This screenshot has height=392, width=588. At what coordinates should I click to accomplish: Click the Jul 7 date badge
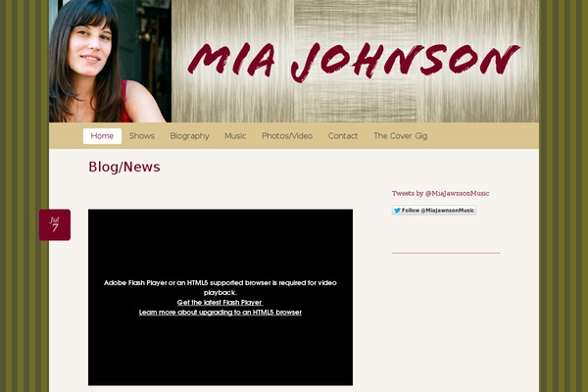[x=55, y=224]
